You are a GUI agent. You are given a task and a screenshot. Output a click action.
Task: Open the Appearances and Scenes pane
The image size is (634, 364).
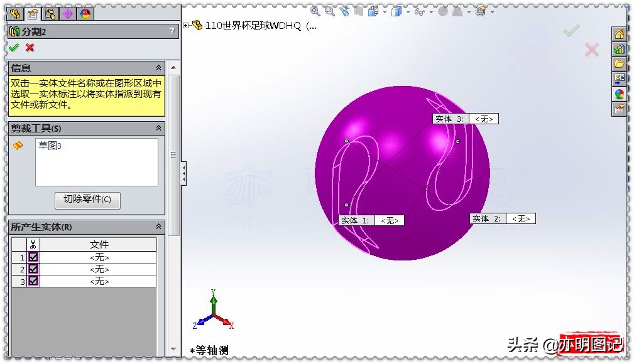pyautogui.click(x=620, y=94)
